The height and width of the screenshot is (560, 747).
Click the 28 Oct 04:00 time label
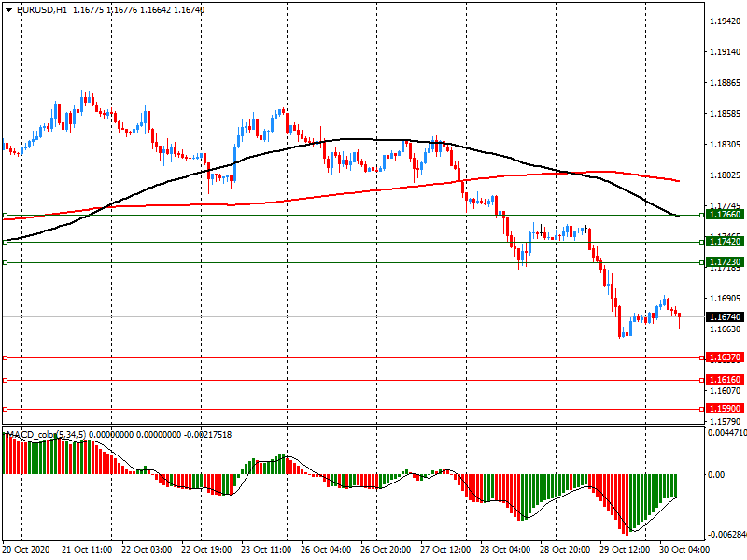point(505,550)
